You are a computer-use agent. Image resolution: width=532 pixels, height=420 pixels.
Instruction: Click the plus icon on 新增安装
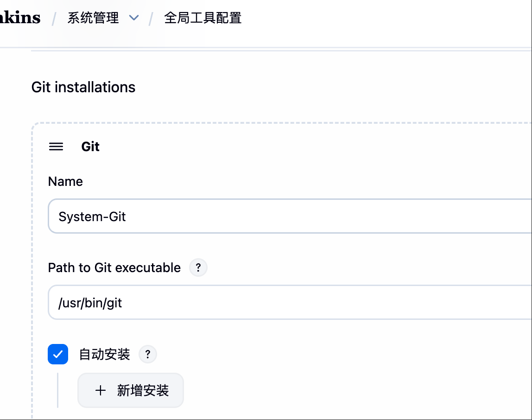pyautogui.click(x=100, y=390)
